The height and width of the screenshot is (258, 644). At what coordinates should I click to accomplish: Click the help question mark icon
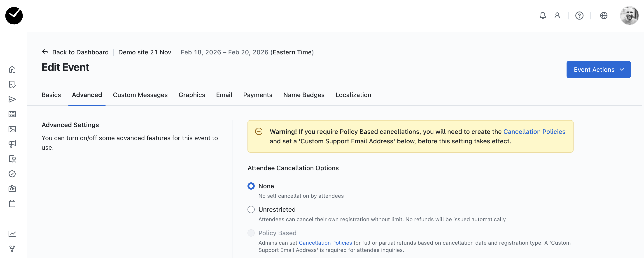click(579, 16)
